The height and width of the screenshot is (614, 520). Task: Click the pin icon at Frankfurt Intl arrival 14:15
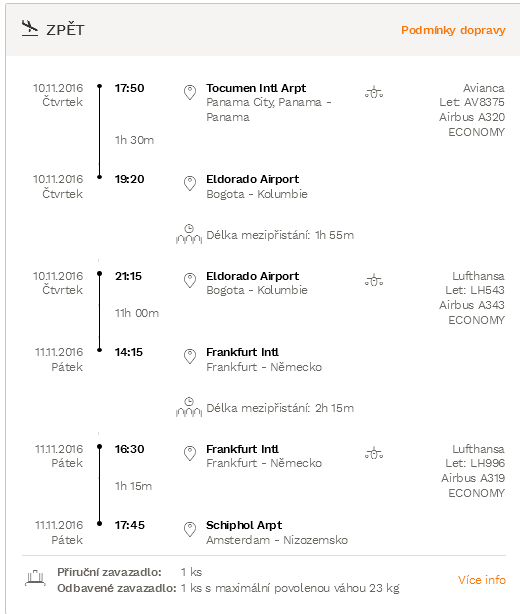190,356
